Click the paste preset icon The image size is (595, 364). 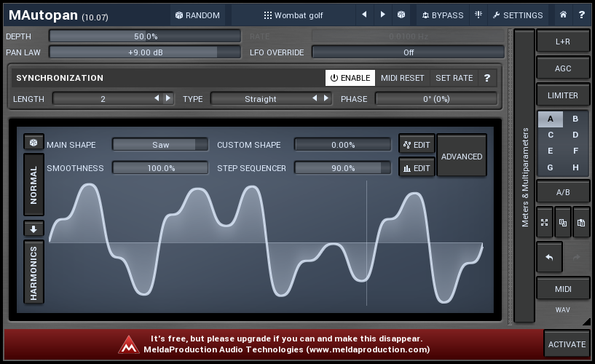581,223
